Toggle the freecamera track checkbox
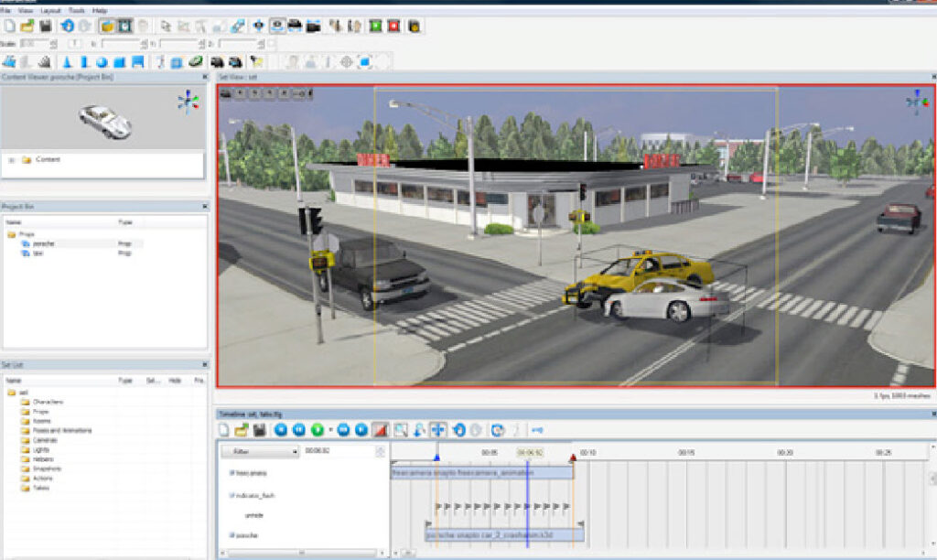 [232, 473]
